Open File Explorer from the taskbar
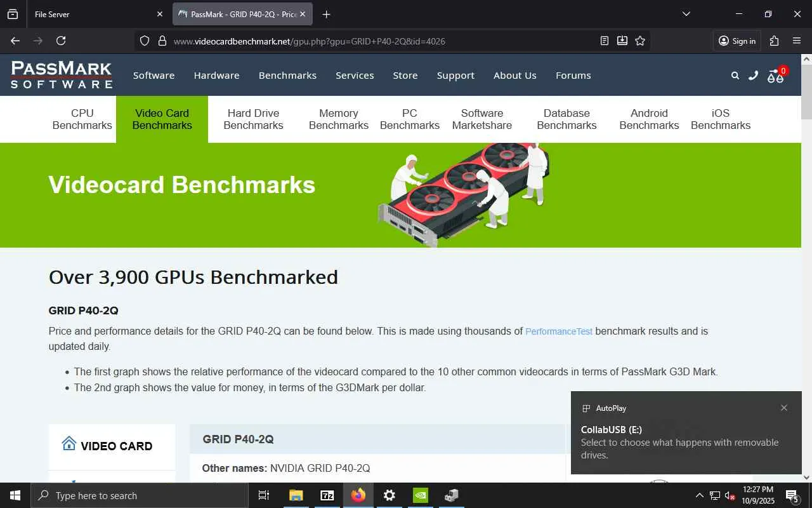 296,495
